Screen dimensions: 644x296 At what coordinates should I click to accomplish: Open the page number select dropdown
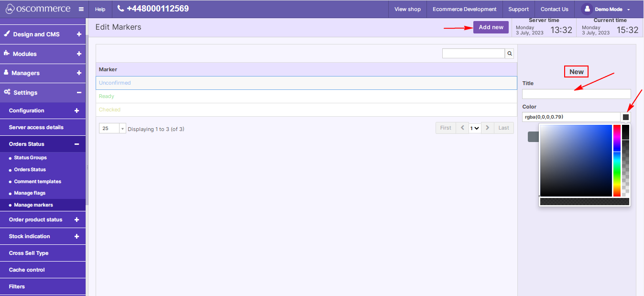(x=474, y=128)
